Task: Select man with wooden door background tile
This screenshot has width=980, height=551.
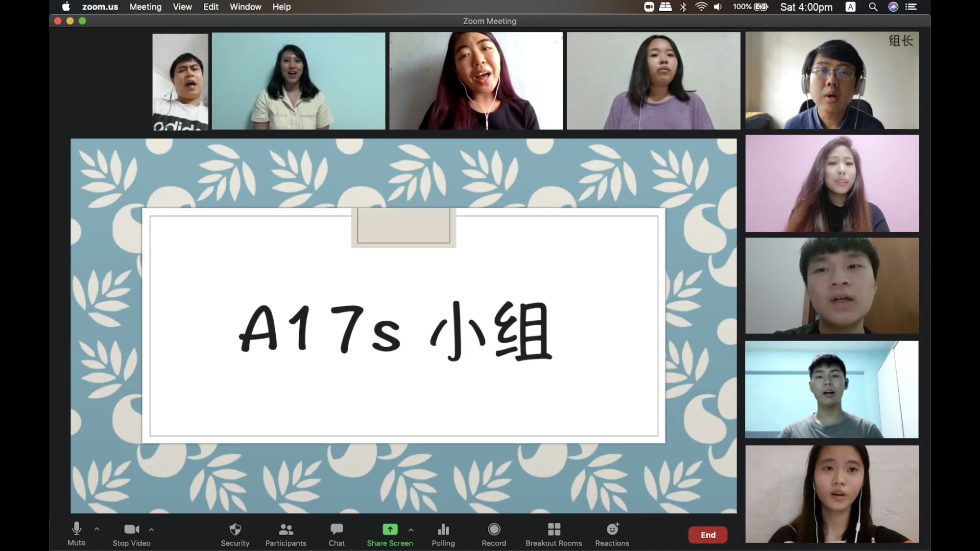Action: (x=832, y=286)
